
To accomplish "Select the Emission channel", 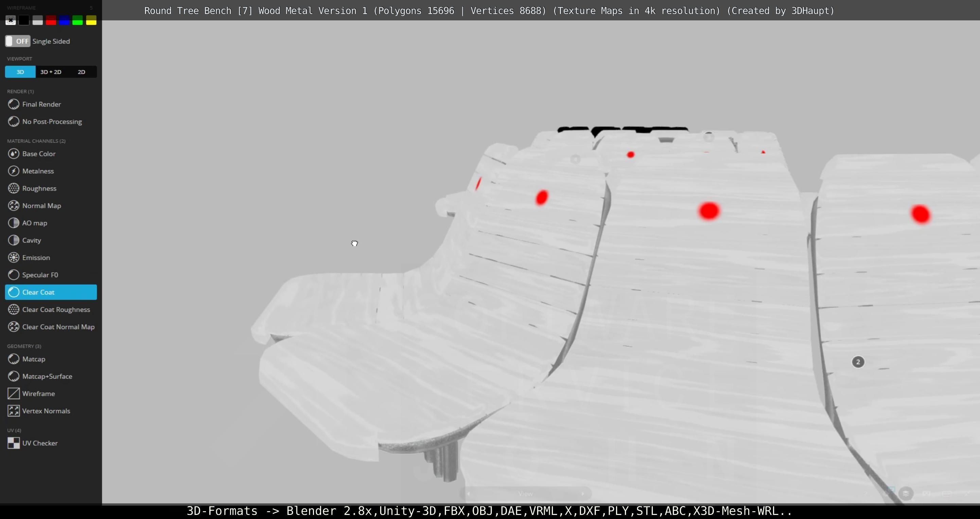I will coord(36,257).
